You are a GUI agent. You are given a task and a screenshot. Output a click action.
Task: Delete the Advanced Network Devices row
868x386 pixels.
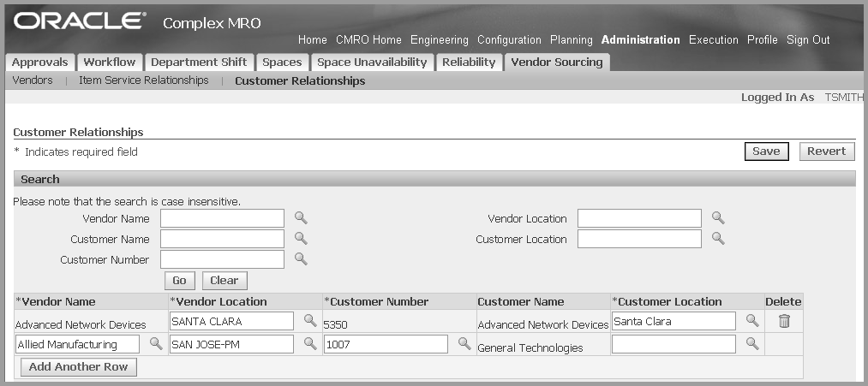coord(784,321)
